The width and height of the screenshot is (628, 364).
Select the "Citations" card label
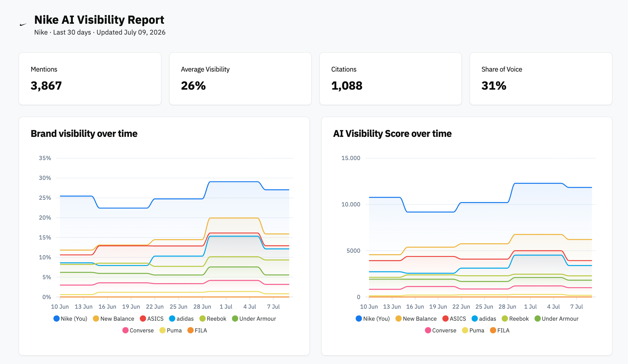click(x=344, y=69)
